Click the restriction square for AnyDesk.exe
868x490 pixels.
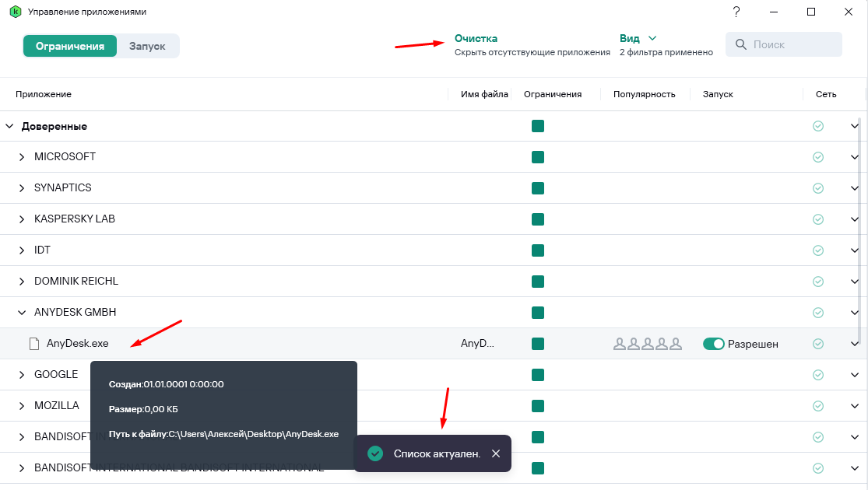tap(537, 344)
